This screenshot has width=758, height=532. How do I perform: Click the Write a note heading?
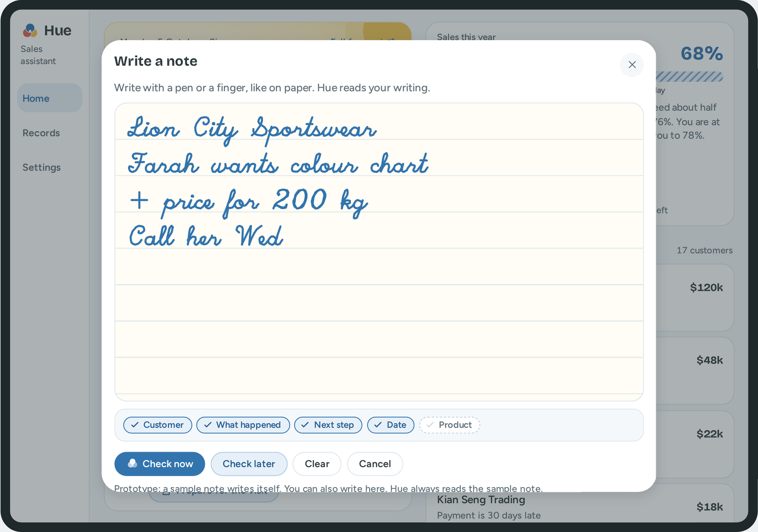pyautogui.click(x=156, y=61)
